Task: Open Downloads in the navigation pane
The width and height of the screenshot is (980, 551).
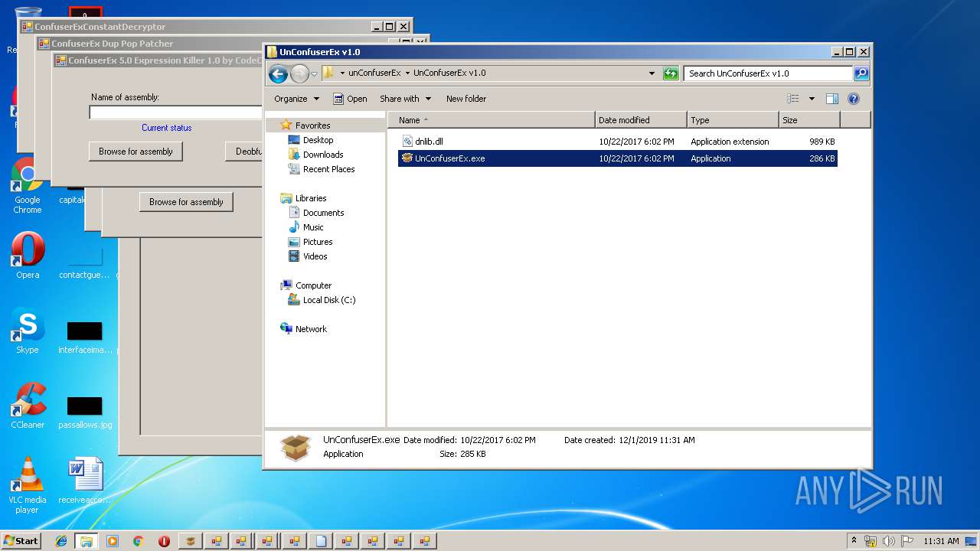Action: [323, 155]
